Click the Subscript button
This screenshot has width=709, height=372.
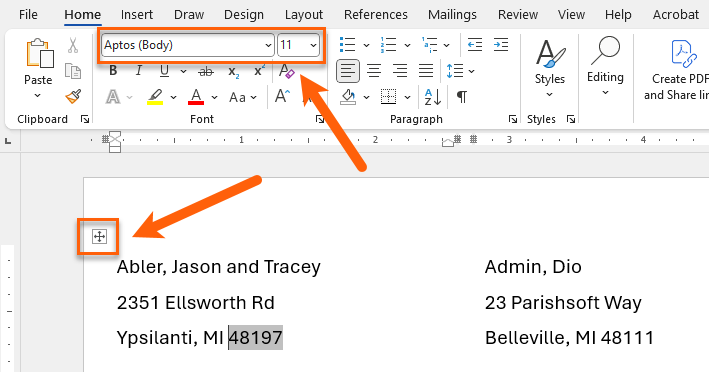pyautogui.click(x=233, y=71)
